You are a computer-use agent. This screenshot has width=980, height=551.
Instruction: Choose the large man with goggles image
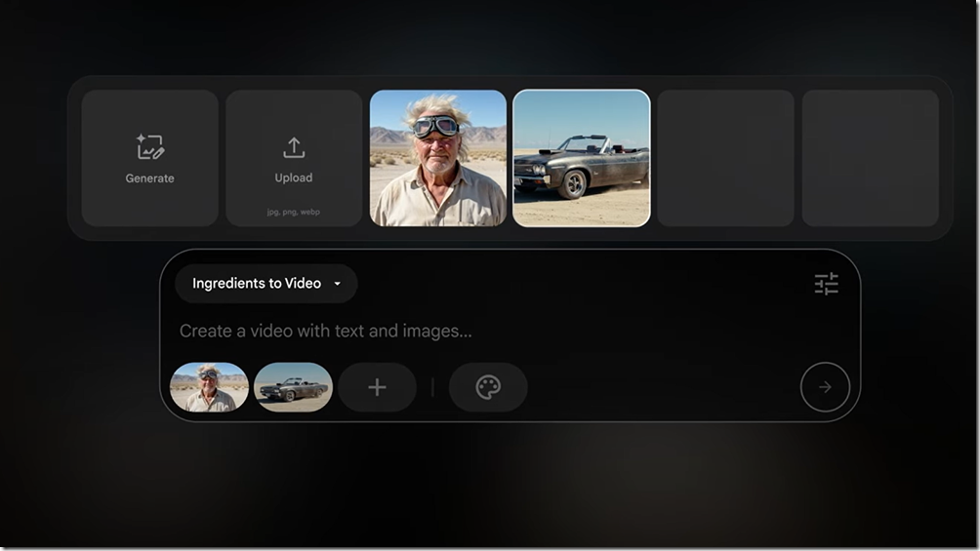tap(437, 158)
